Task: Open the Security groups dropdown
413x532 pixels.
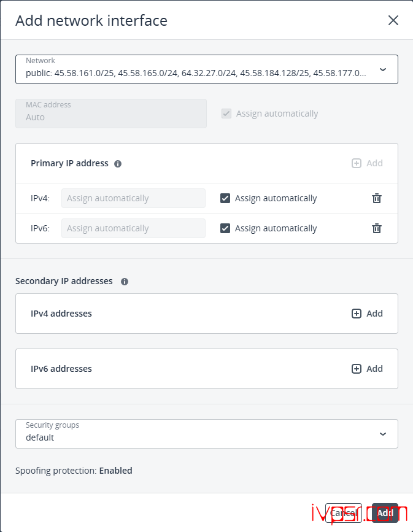Action: [x=207, y=434]
